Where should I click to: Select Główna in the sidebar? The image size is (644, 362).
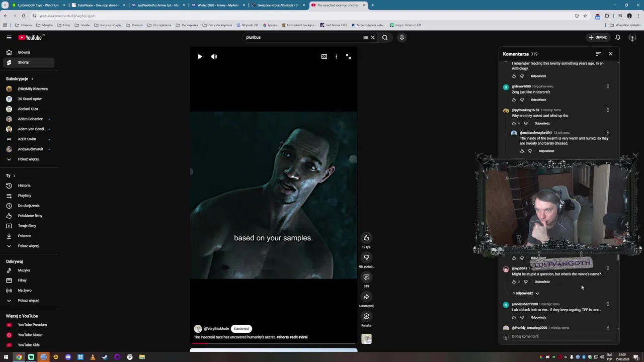(x=28, y=52)
